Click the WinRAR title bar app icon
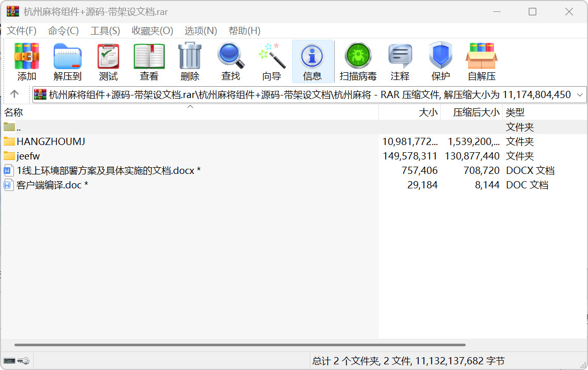This screenshot has width=588, height=370. (x=13, y=11)
